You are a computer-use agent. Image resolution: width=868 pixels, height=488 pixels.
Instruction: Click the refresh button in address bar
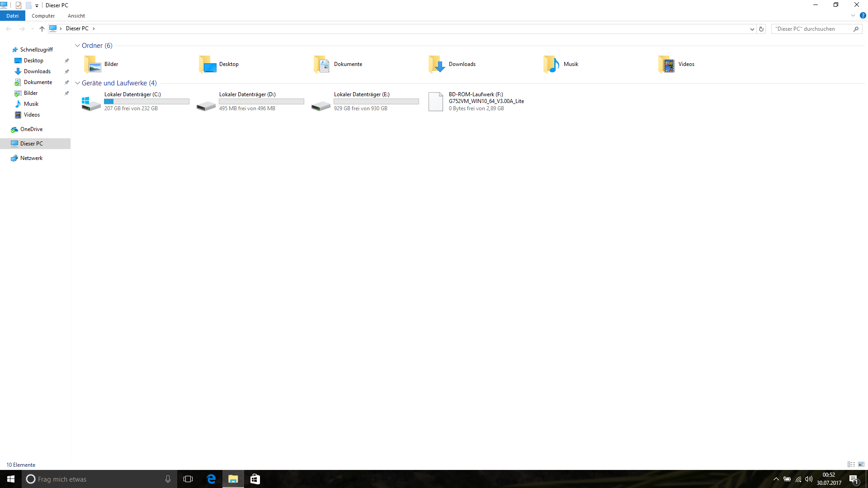click(x=761, y=29)
